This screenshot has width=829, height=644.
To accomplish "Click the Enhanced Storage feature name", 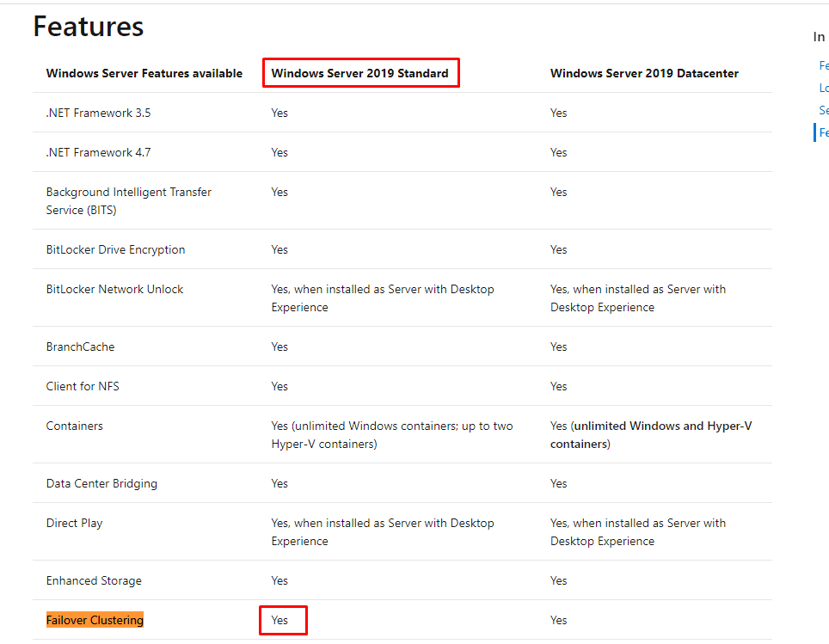I will (95, 580).
